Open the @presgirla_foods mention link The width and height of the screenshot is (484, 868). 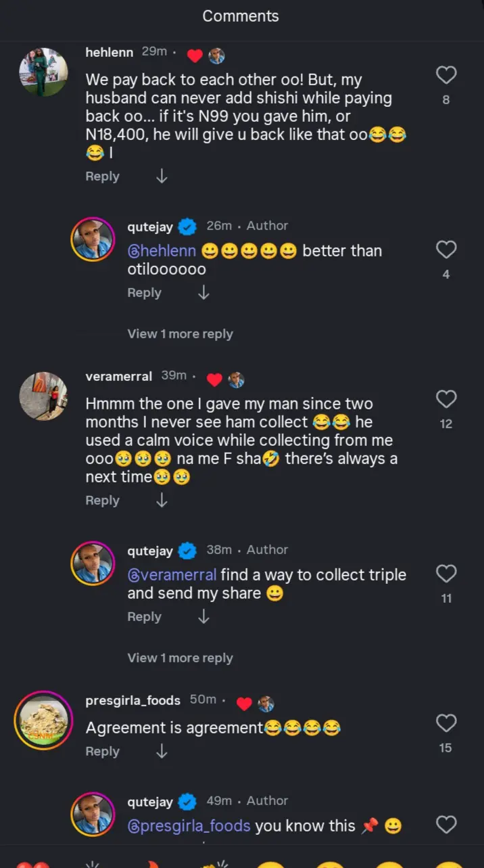[189, 826]
